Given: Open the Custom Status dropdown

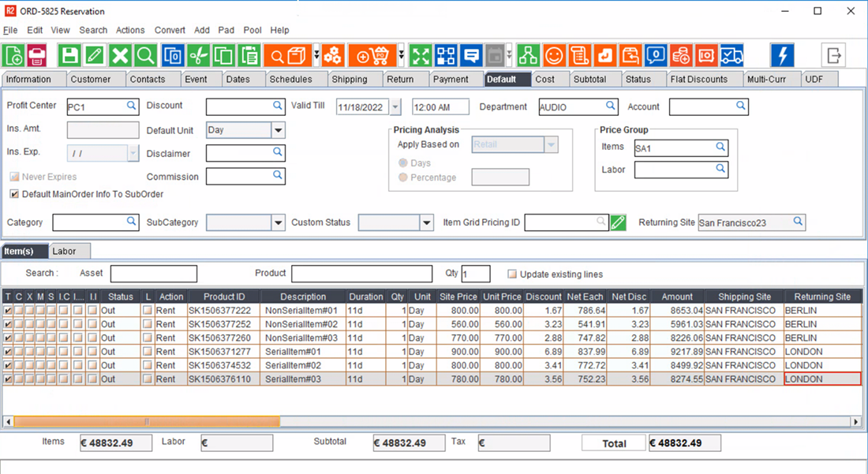Looking at the screenshot, I should point(426,223).
